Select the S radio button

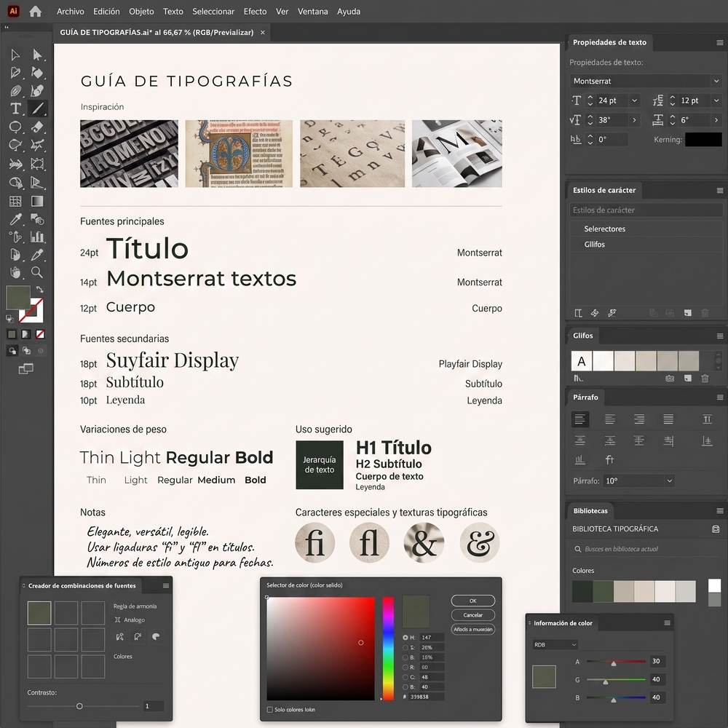tap(405, 647)
